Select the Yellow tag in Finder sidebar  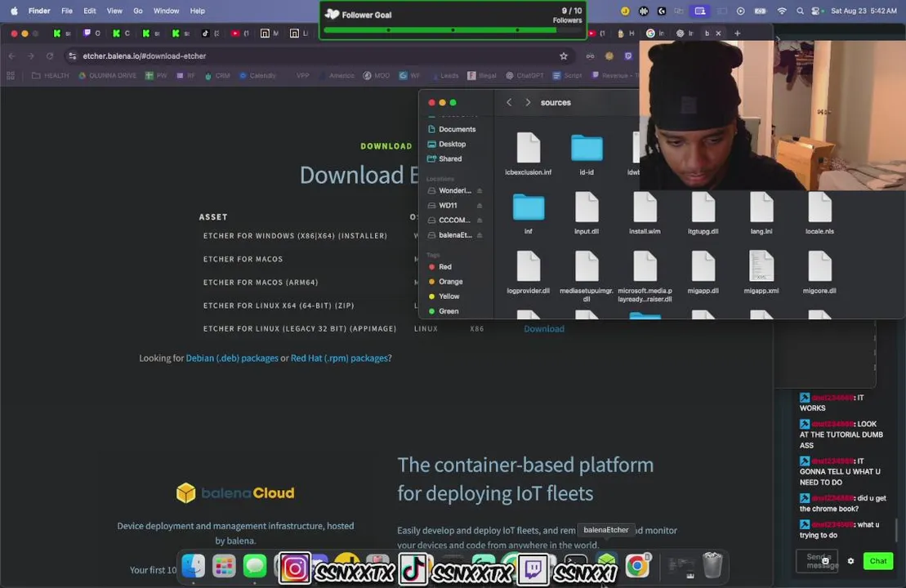[x=444, y=296]
